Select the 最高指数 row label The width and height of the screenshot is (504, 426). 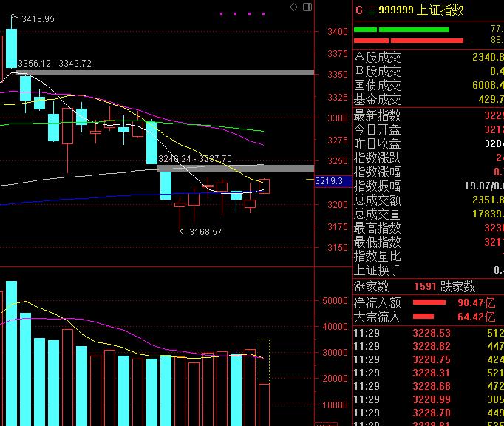(378, 228)
